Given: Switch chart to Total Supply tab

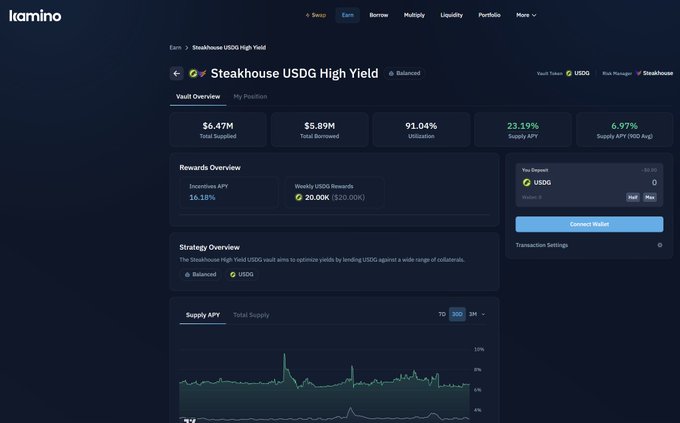Looking at the screenshot, I should pos(251,315).
